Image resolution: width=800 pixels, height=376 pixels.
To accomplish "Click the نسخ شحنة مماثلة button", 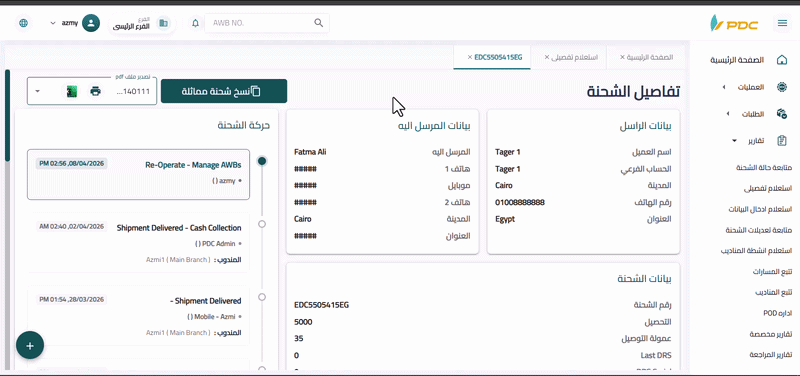I will (x=224, y=91).
